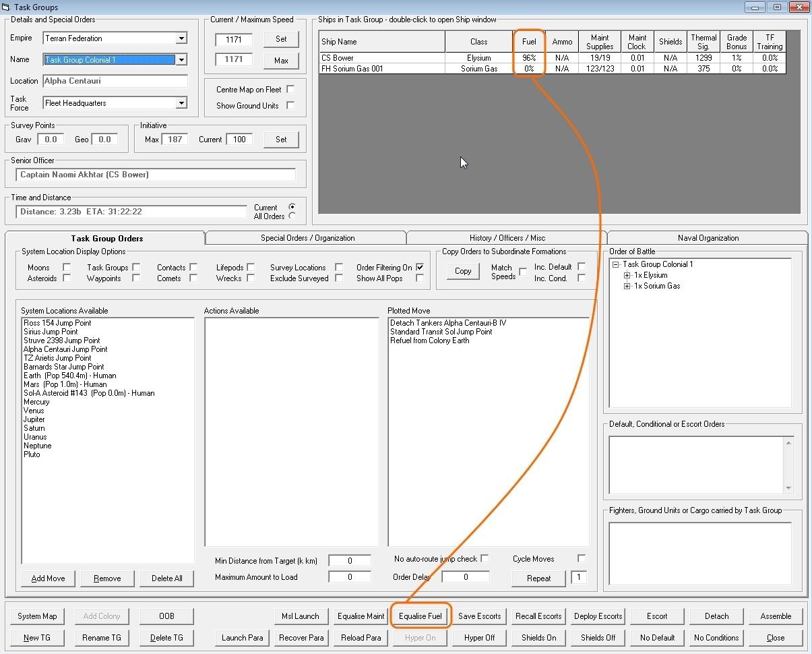Click the Detach button
Image resolution: width=812 pixels, height=654 pixels.
[716, 616]
